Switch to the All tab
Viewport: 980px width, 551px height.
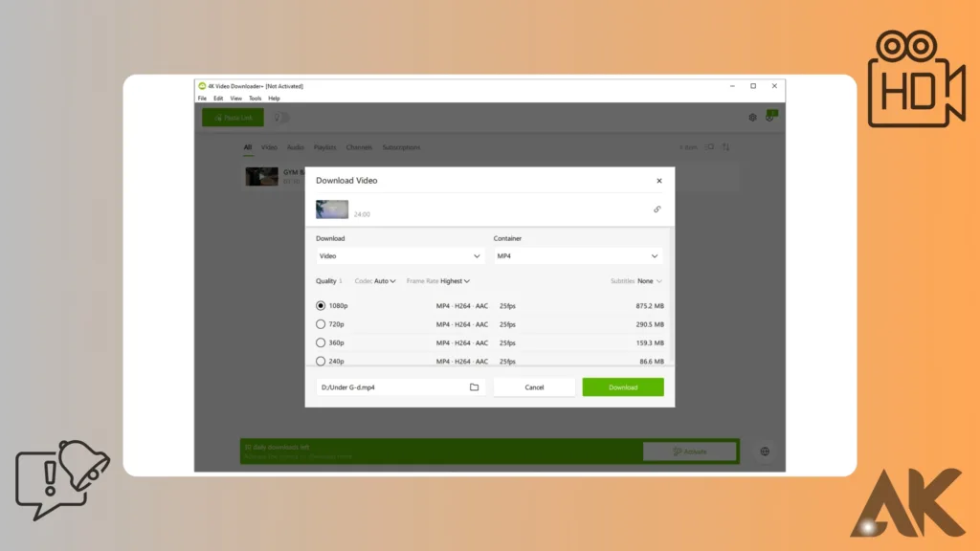248,147
